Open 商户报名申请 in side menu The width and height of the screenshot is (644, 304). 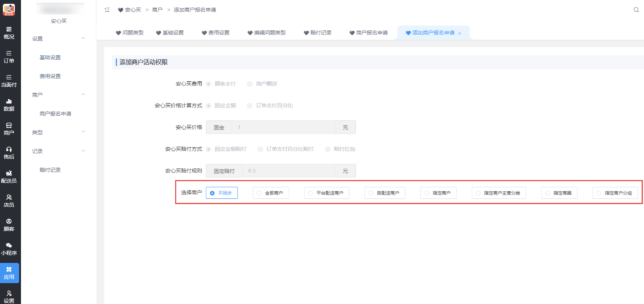pyautogui.click(x=55, y=114)
